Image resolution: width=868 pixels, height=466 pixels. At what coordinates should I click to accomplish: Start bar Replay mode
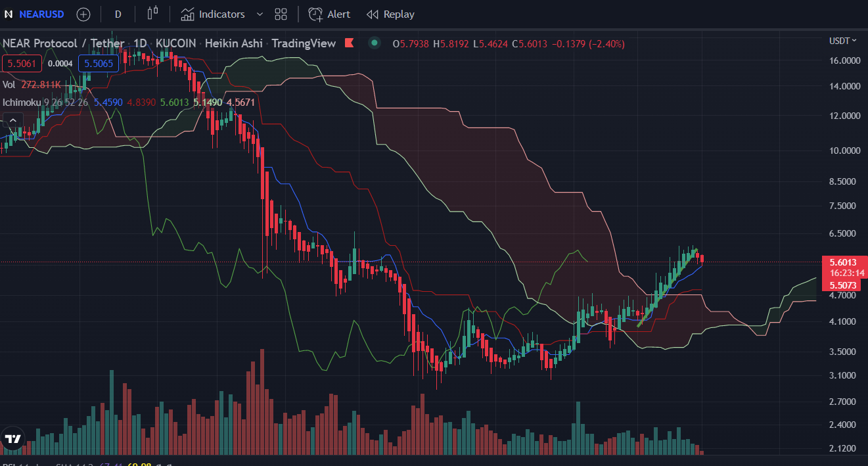(x=390, y=14)
